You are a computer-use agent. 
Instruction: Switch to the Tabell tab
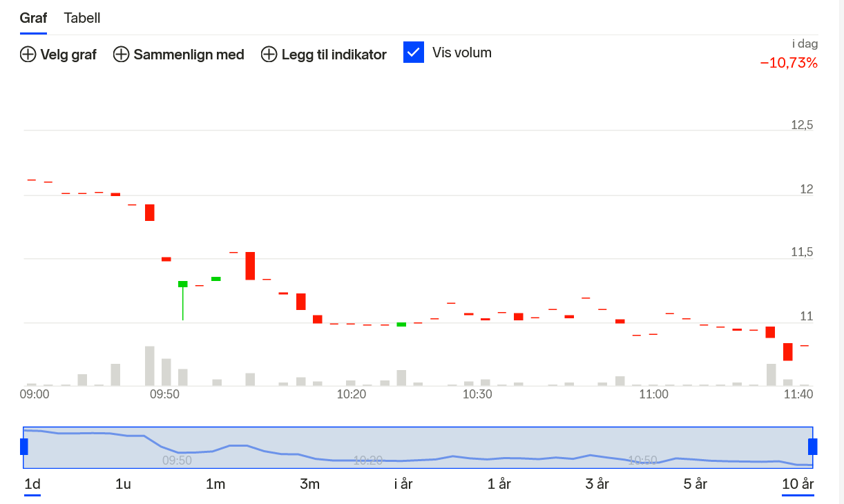click(82, 18)
